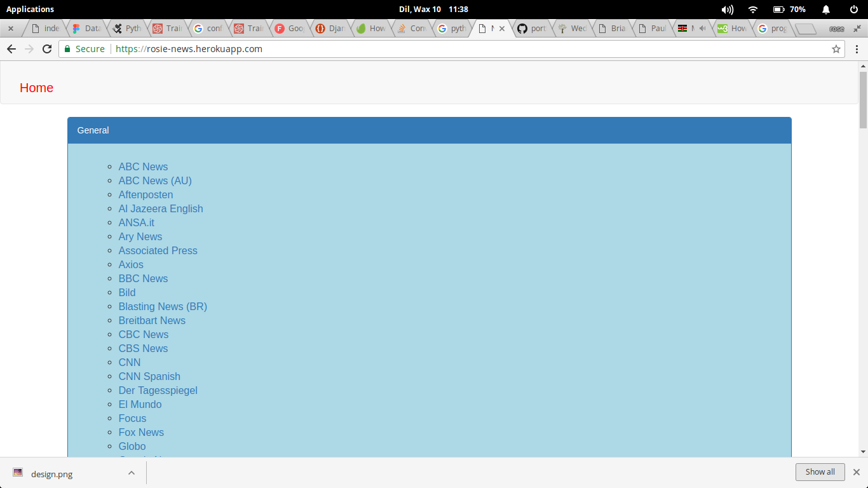Click the scrollbar down arrow
This screenshot has width=868, height=488.
(x=863, y=452)
